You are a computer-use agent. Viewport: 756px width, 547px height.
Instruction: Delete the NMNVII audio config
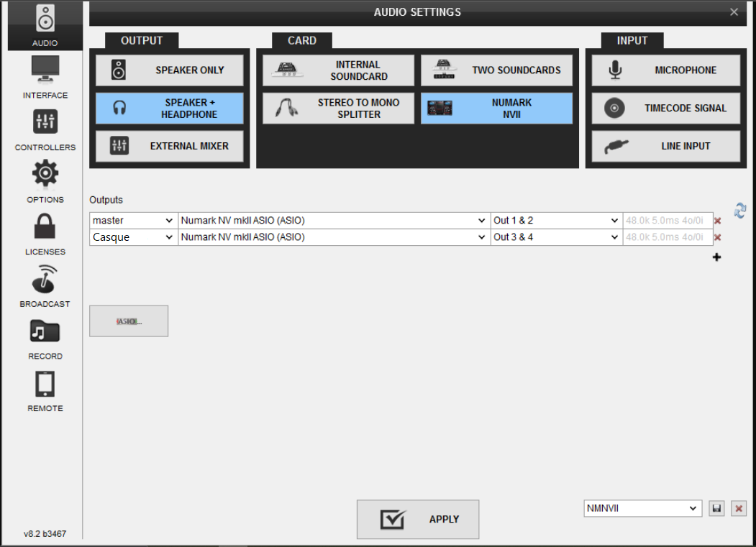[739, 508]
